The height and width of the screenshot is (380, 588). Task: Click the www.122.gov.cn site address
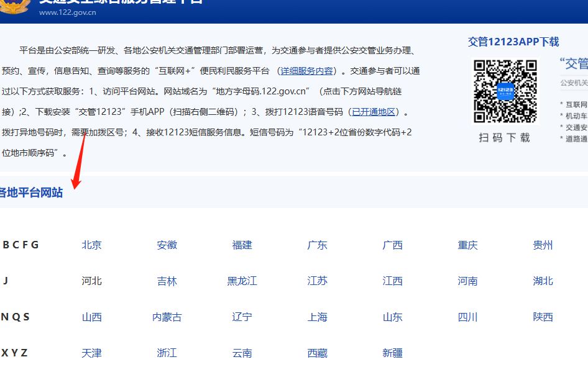[x=68, y=12]
